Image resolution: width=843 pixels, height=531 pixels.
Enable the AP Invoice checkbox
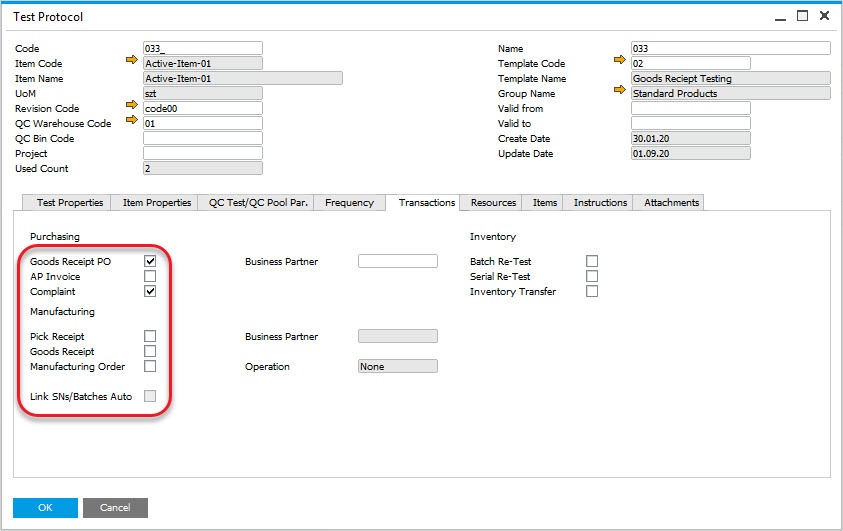click(150, 277)
